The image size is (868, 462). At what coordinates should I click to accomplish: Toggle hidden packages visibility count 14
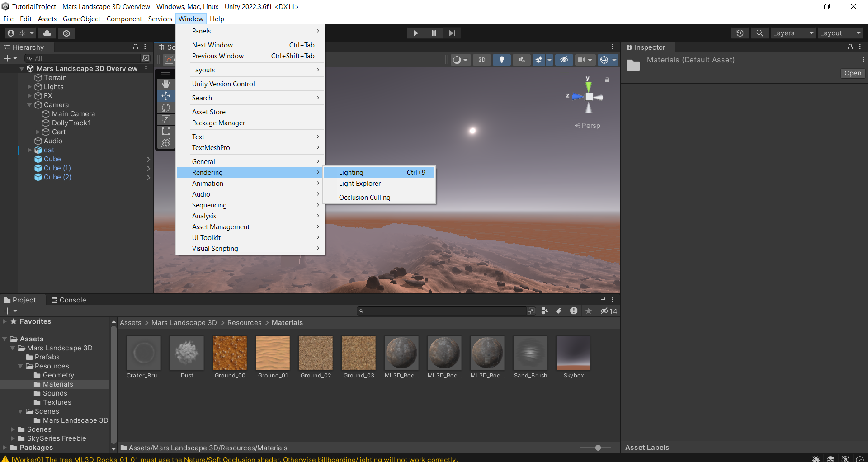click(609, 311)
